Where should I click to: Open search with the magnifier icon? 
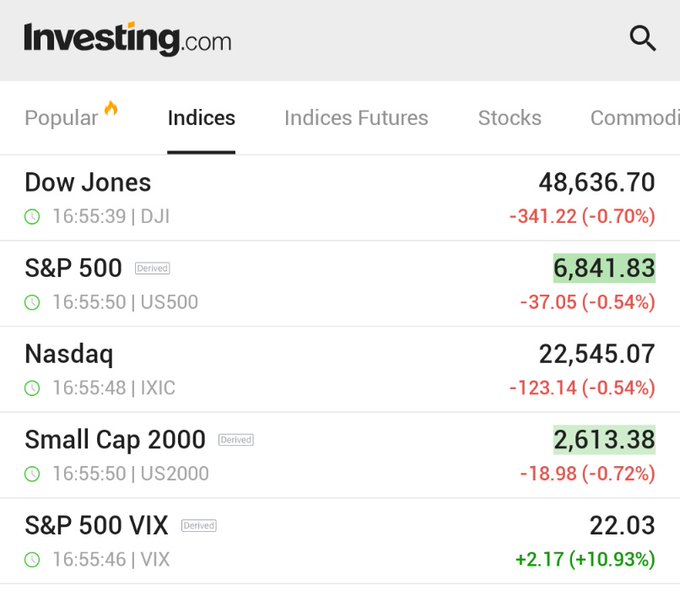(x=642, y=39)
